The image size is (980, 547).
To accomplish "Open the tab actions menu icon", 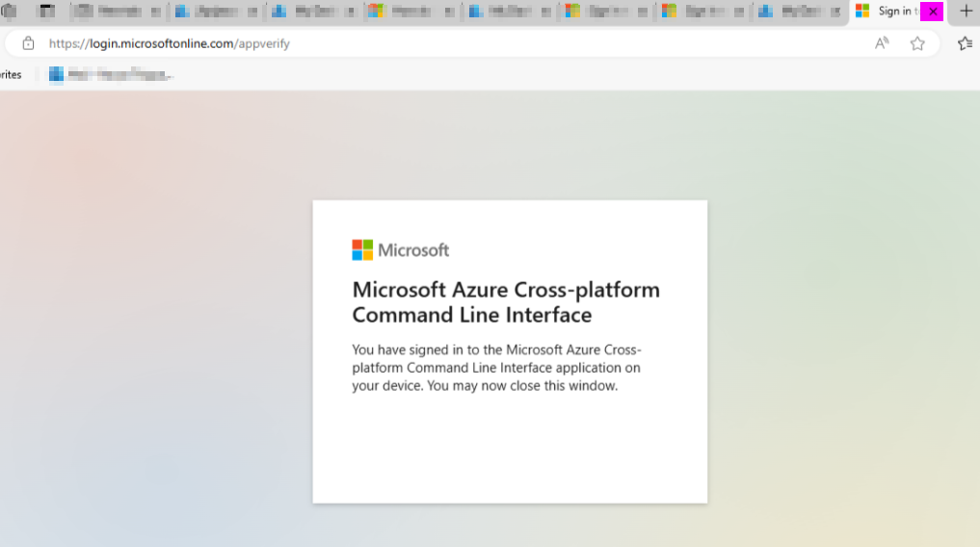I will pyautogui.click(x=47, y=12).
